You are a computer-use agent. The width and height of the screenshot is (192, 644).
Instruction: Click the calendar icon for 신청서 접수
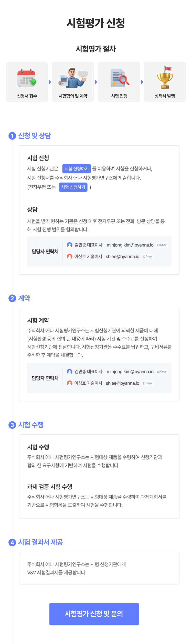tap(27, 78)
